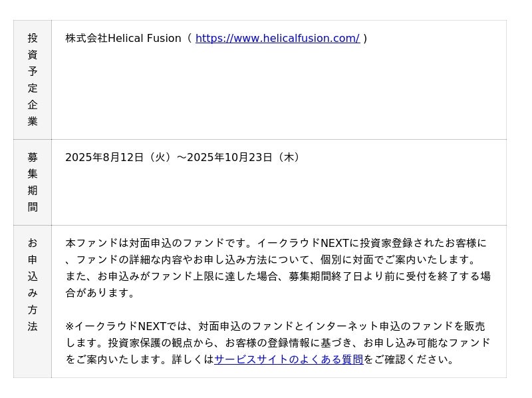Click the end date 2025年10月23日（木）

pyautogui.click(x=244, y=158)
